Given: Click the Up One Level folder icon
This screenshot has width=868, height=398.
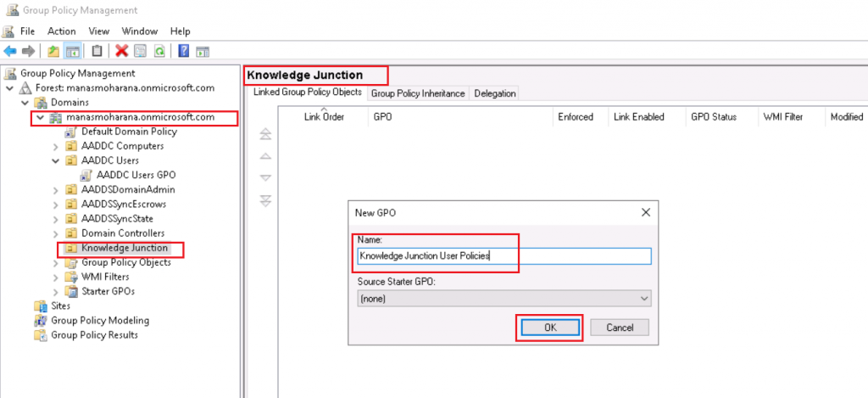Looking at the screenshot, I should click(53, 51).
